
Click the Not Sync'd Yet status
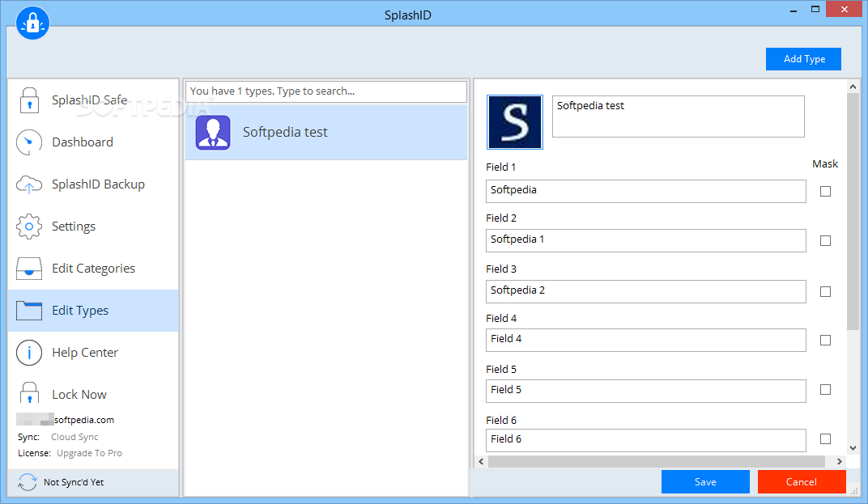74,482
